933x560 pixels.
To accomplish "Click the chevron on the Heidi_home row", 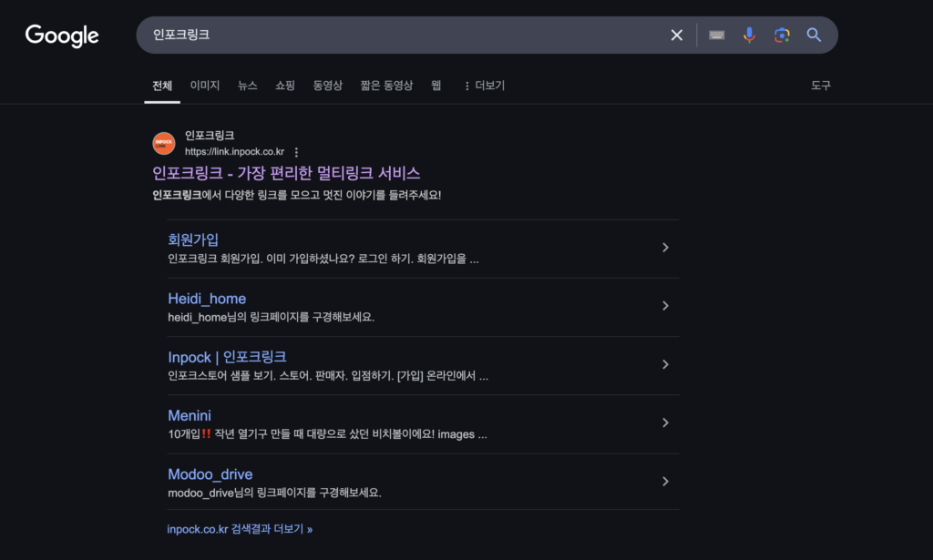I will pos(665,306).
